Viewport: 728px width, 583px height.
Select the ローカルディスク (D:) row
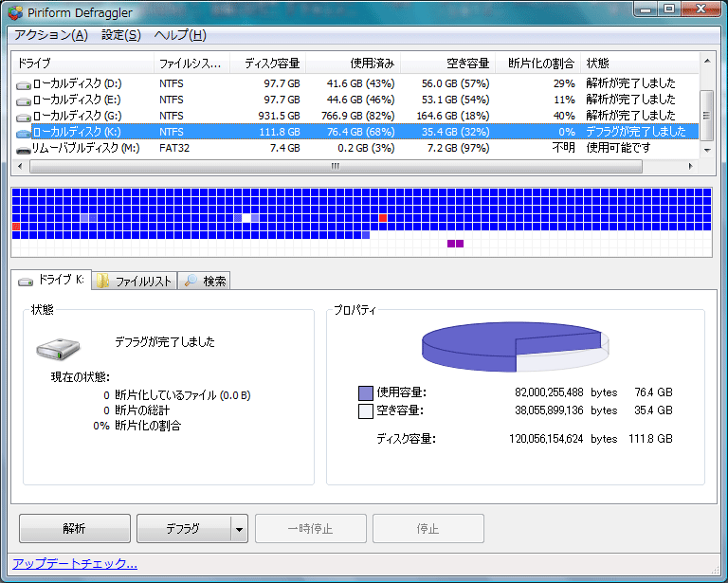click(x=355, y=83)
